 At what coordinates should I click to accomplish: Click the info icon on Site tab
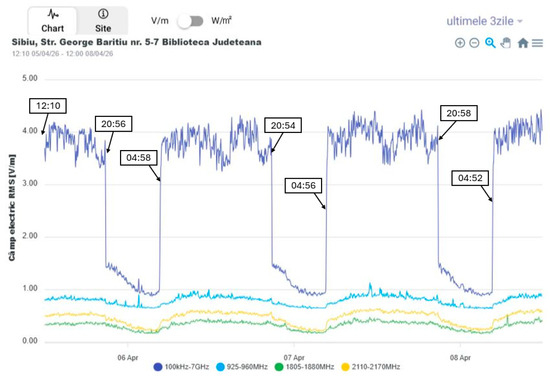click(103, 14)
